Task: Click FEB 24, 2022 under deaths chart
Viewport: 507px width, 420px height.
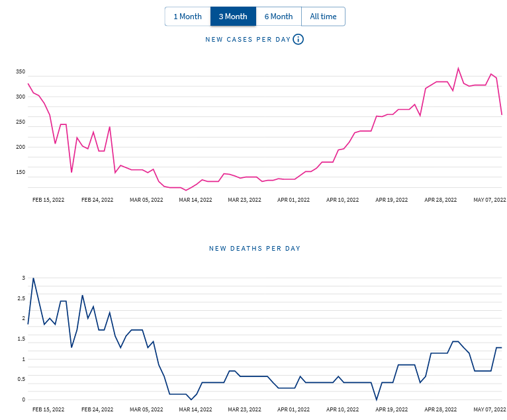Action: coord(97,409)
